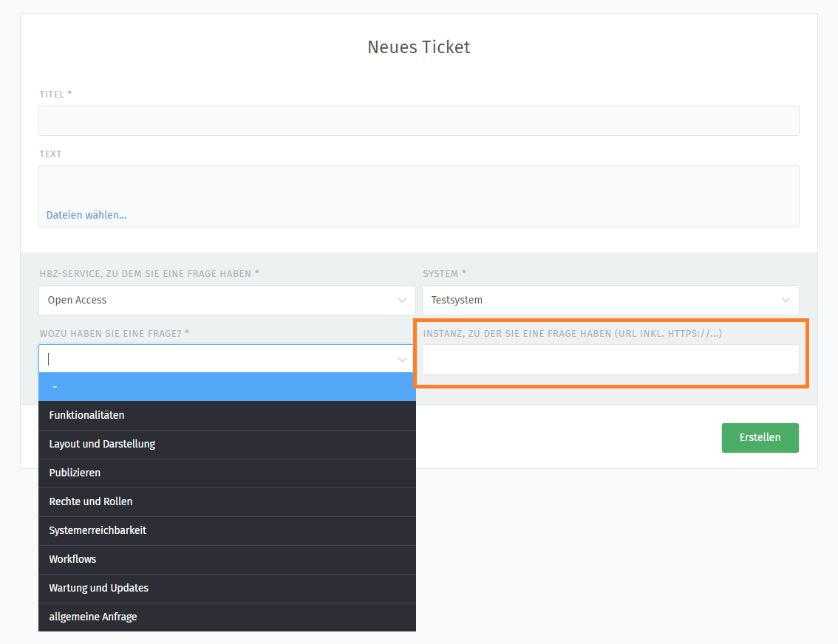Click the Instanz URL input field
The image size is (838, 644).
click(x=610, y=360)
